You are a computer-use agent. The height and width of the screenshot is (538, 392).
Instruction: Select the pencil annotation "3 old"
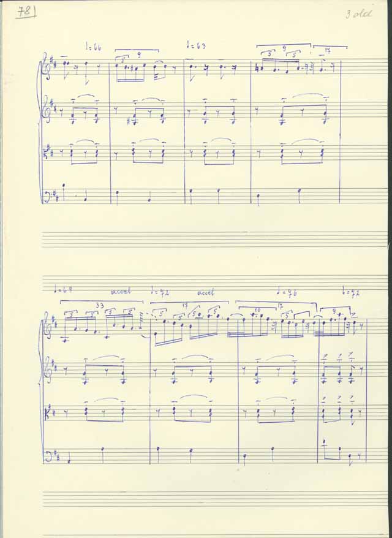(359, 15)
